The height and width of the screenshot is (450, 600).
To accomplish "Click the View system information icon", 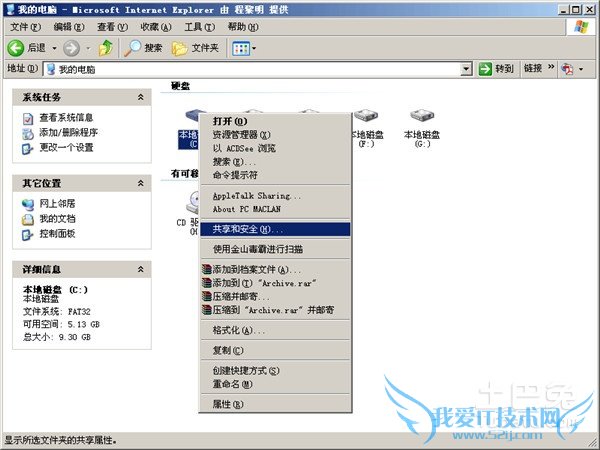I will coord(28,119).
